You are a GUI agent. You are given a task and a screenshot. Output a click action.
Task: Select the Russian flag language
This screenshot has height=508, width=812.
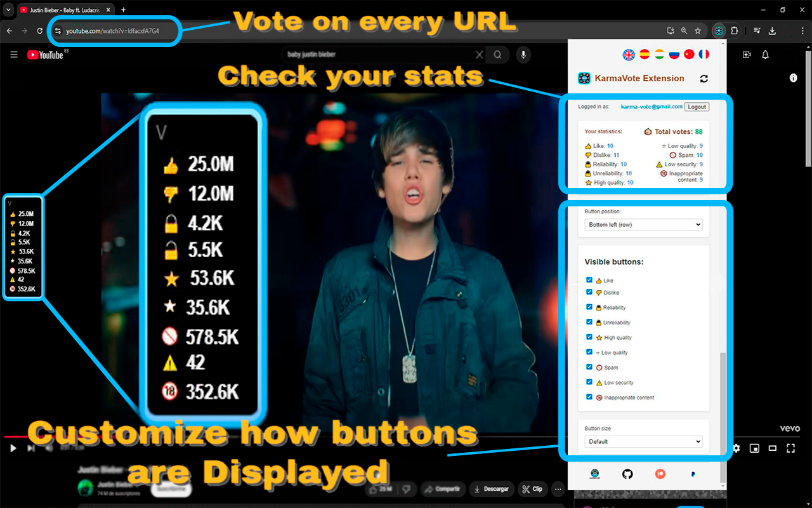coord(674,55)
